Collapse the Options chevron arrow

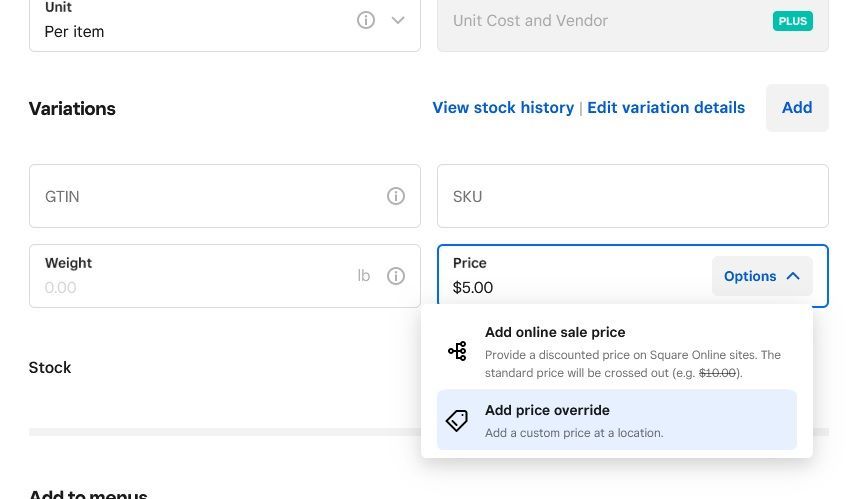click(x=793, y=276)
